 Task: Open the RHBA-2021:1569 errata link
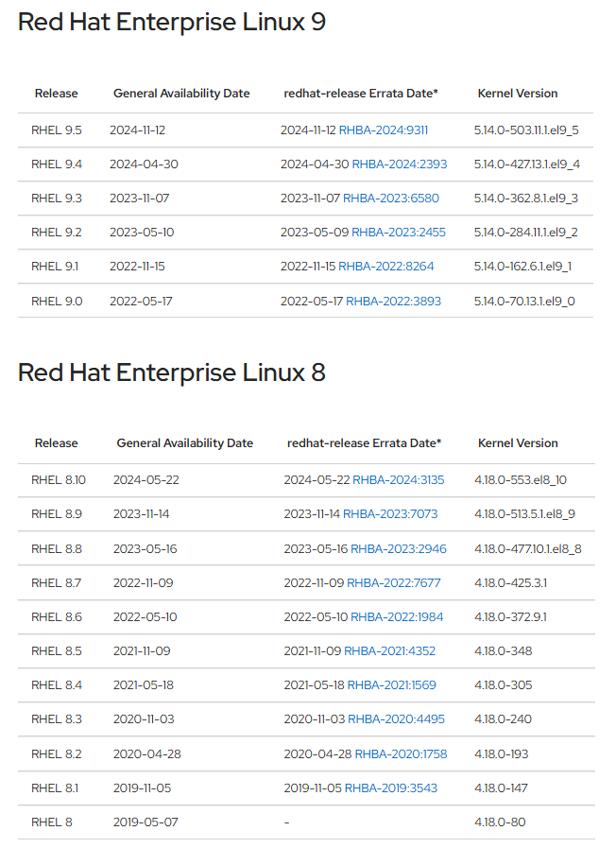point(391,685)
